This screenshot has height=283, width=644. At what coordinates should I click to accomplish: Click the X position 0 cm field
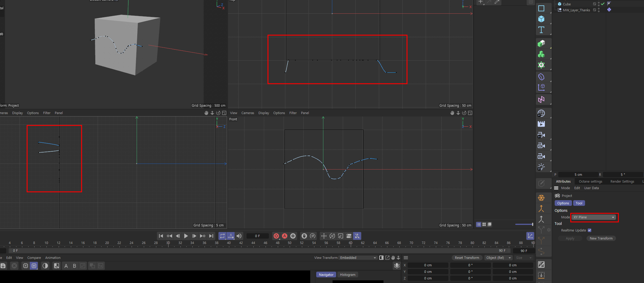click(x=428, y=265)
